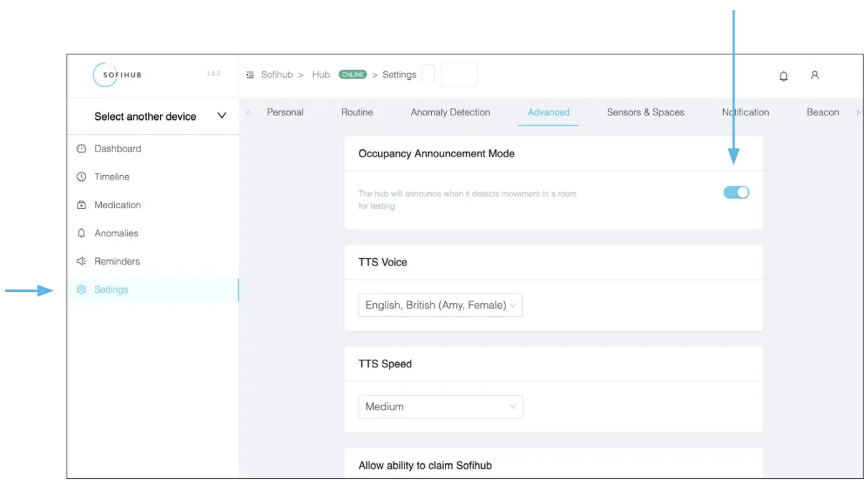This screenshot has height=482, width=868.
Task: Open the Routine tab
Action: pyautogui.click(x=357, y=112)
